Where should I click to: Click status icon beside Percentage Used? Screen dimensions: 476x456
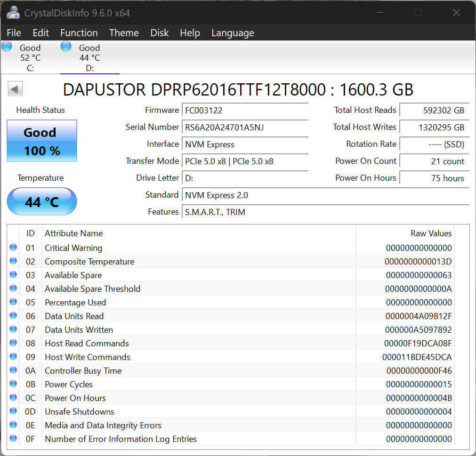tap(13, 302)
